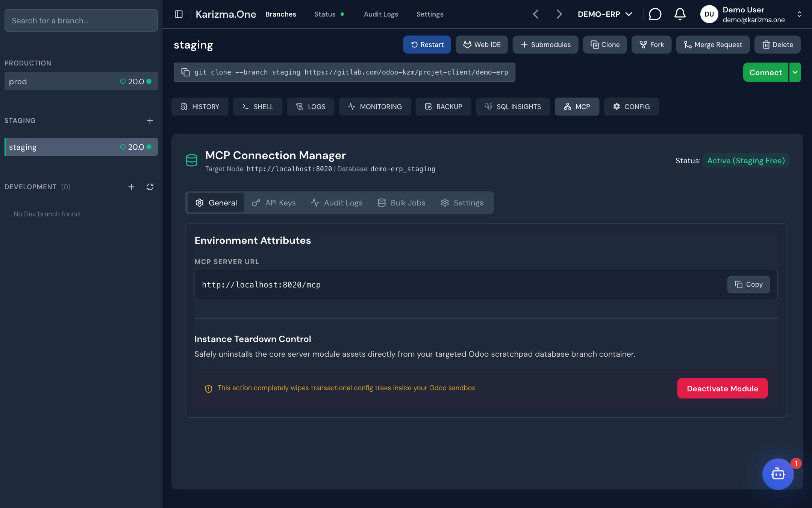The width and height of the screenshot is (812, 508).
Task: Select the prod branch in sidebar
Action: [x=81, y=81]
